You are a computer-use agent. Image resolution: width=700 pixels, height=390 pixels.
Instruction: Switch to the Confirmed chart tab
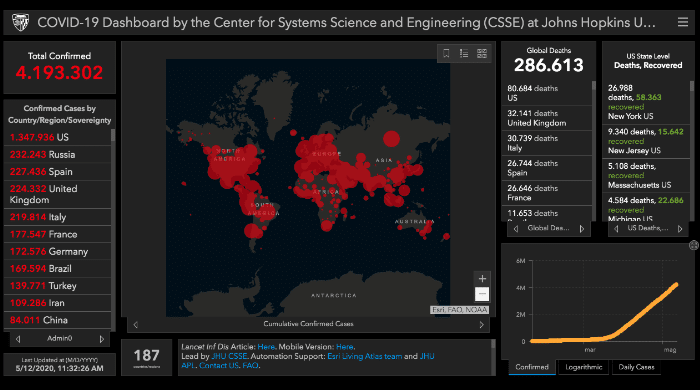click(x=532, y=367)
